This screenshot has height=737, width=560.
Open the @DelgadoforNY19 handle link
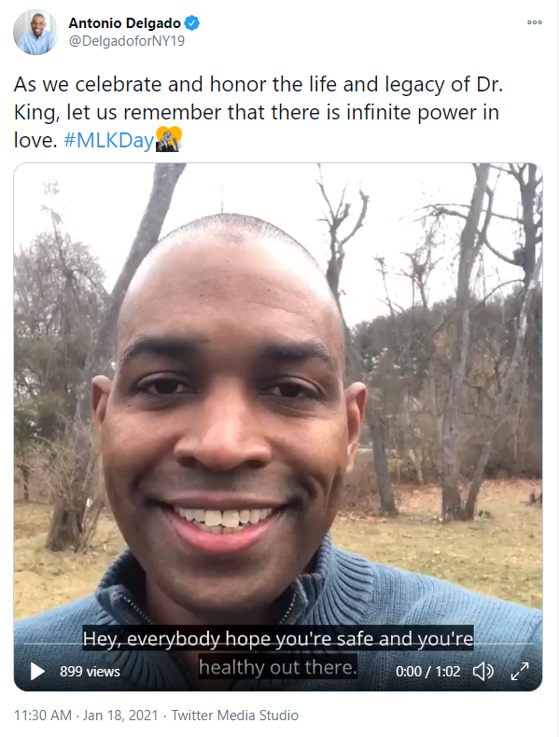[x=127, y=41]
